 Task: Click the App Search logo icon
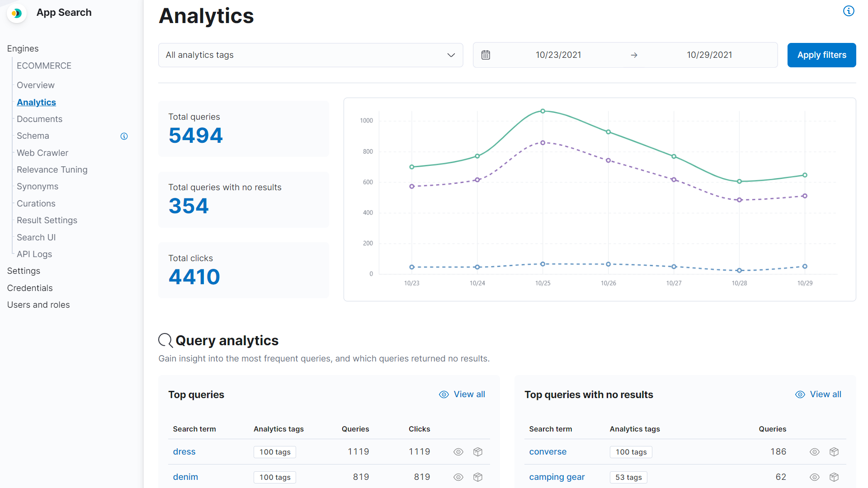pyautogui.click(x=17, y=13)
